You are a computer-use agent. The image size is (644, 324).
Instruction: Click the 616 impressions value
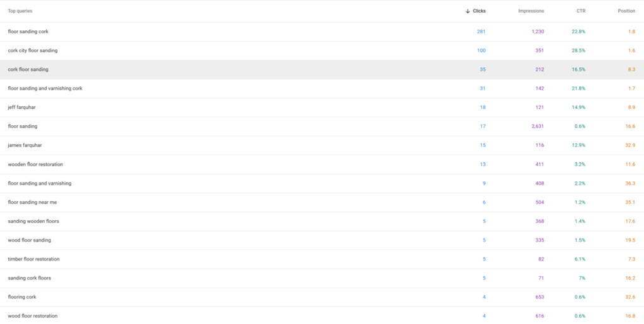540,316
